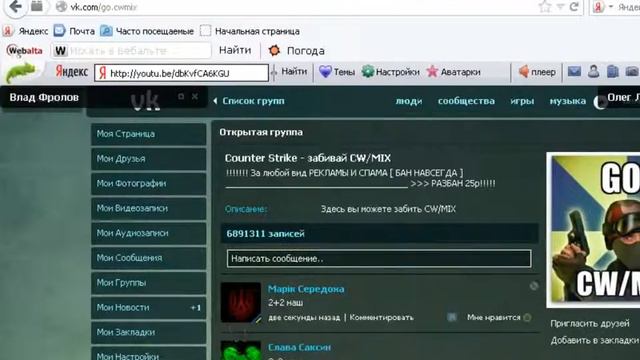Open the игры header tab
Screen dimensions: 640x360
(x=522, y=101)
